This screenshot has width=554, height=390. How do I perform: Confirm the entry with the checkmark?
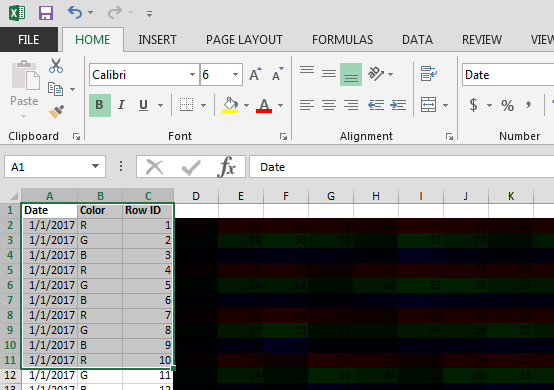[191, 167]
